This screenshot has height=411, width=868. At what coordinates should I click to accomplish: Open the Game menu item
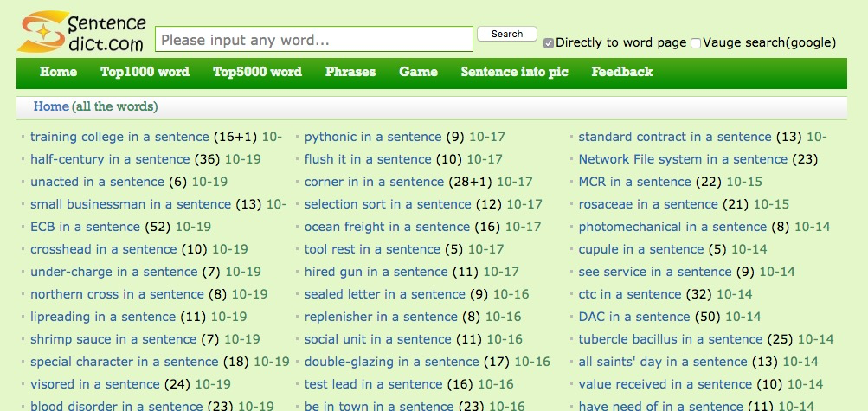click(418, 72)
